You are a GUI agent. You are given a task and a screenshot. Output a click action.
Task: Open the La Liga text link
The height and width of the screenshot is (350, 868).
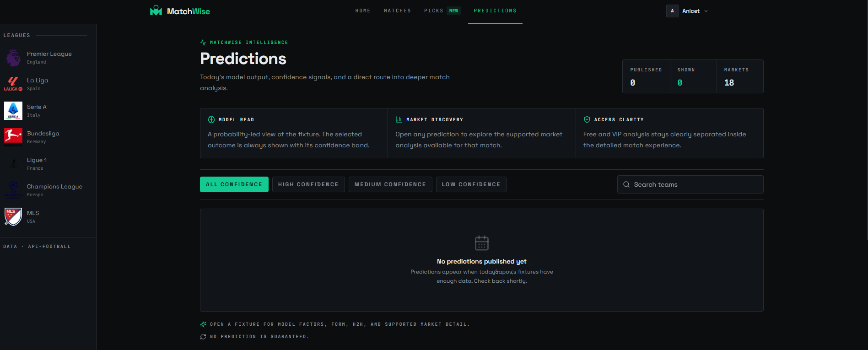coord(38,81)
